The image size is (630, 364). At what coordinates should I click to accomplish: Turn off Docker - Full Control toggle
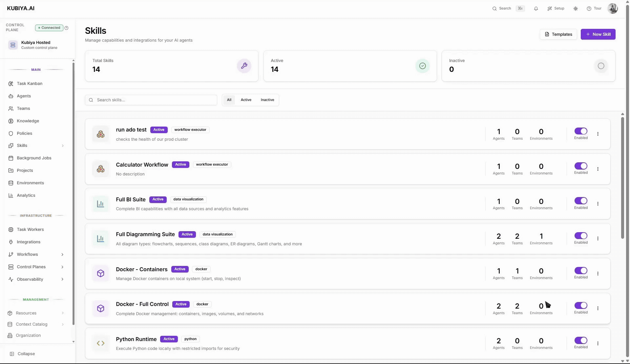click(x=581, y=306)
